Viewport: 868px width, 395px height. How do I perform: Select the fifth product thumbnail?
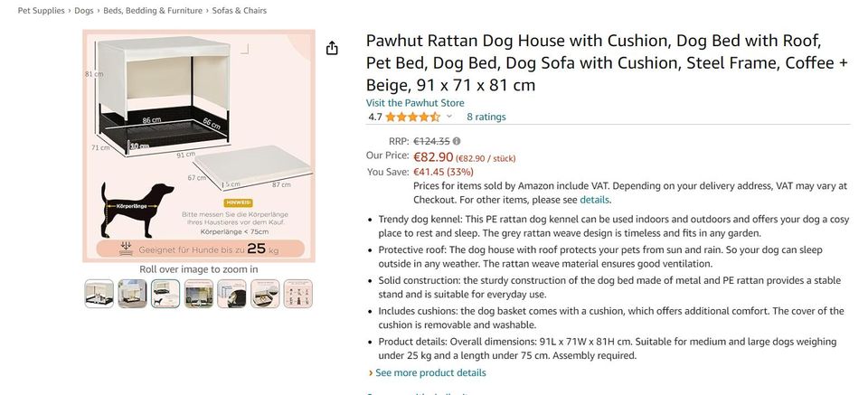pos(231,292)
